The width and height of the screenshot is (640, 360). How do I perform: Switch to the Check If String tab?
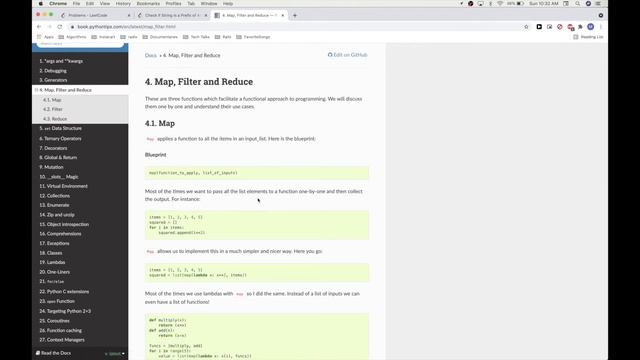[172, 16]
